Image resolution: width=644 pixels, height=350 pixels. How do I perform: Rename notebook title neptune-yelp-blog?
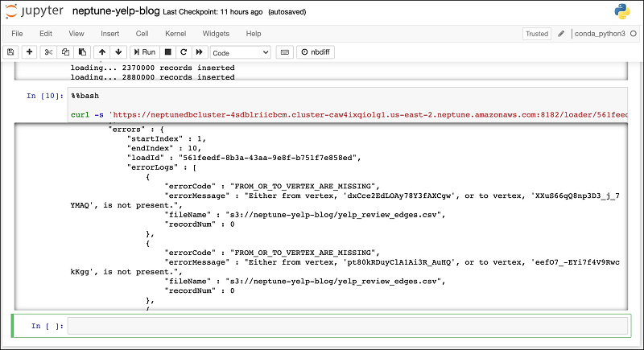click(x=116, y=11)
